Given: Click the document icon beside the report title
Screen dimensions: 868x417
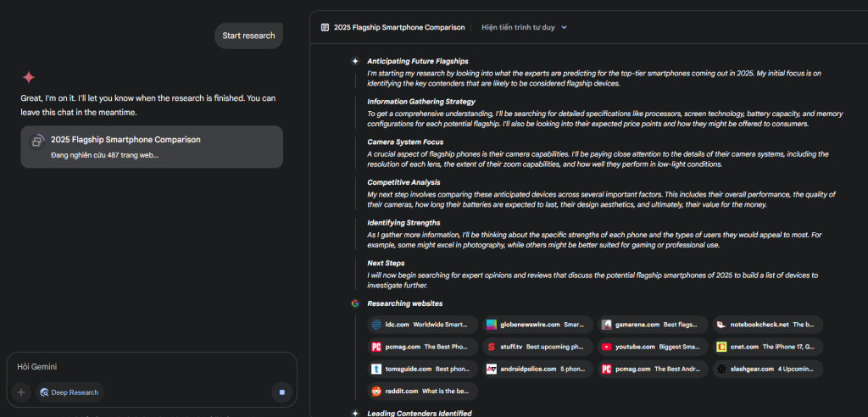Looking at the screenshot, I should pos(325,27).
